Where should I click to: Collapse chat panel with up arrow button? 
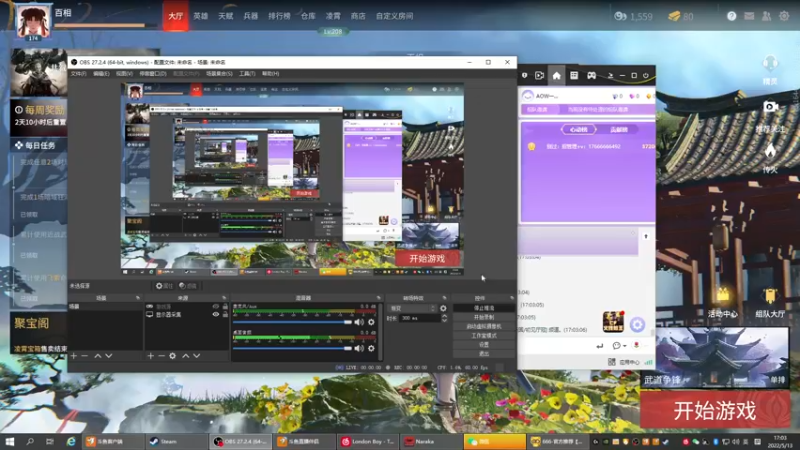pos(646,236)
